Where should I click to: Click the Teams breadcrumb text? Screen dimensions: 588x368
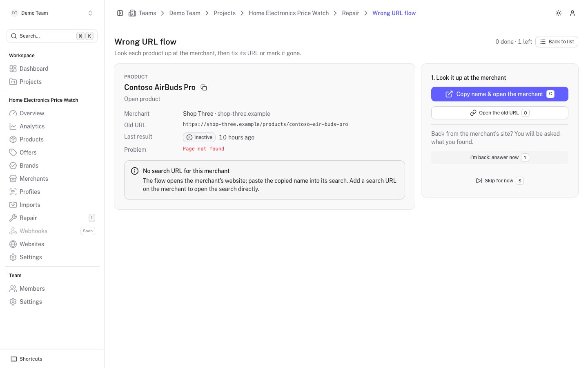(147, 13)
